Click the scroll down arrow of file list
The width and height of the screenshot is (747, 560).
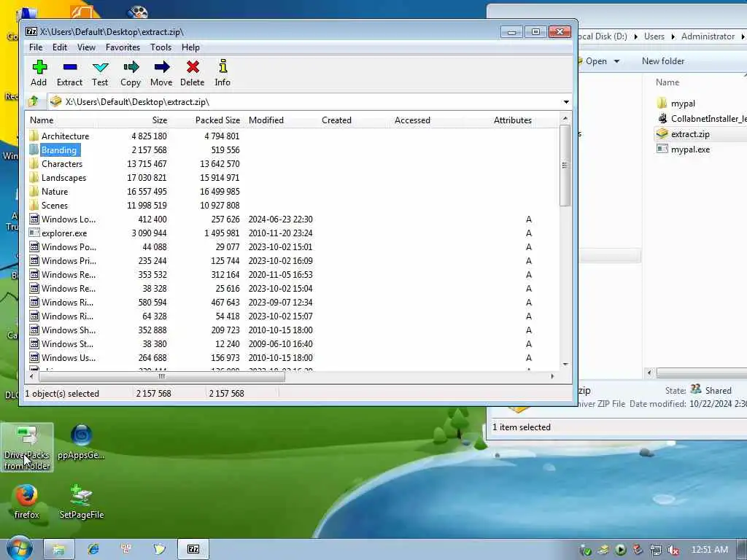point(565,365)
